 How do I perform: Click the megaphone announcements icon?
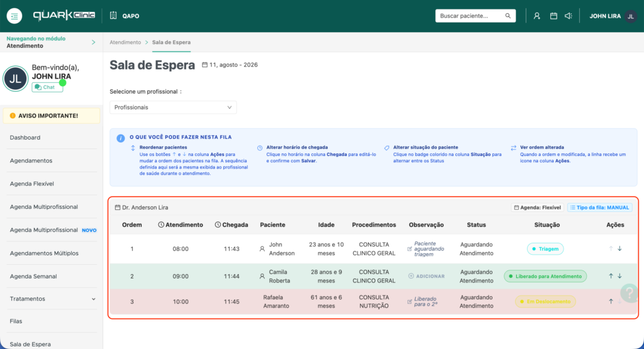(x=569, y=16)
